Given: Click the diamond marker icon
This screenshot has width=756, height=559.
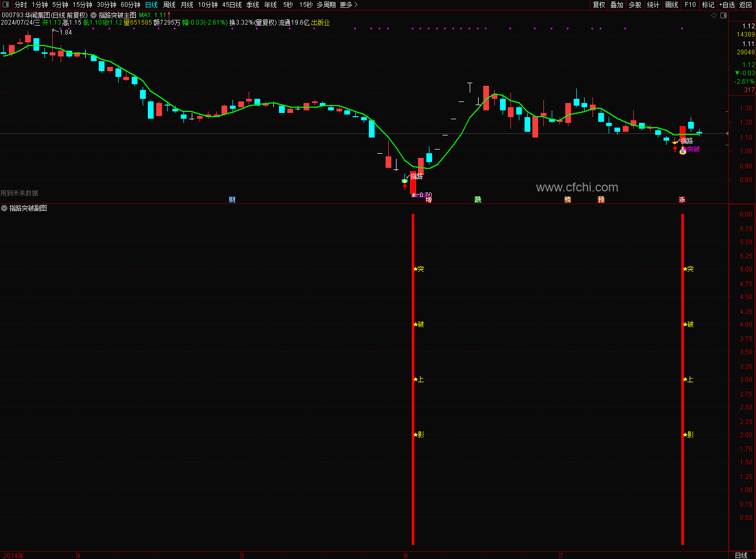Looking at the screenshot, I should coord(714,15).
